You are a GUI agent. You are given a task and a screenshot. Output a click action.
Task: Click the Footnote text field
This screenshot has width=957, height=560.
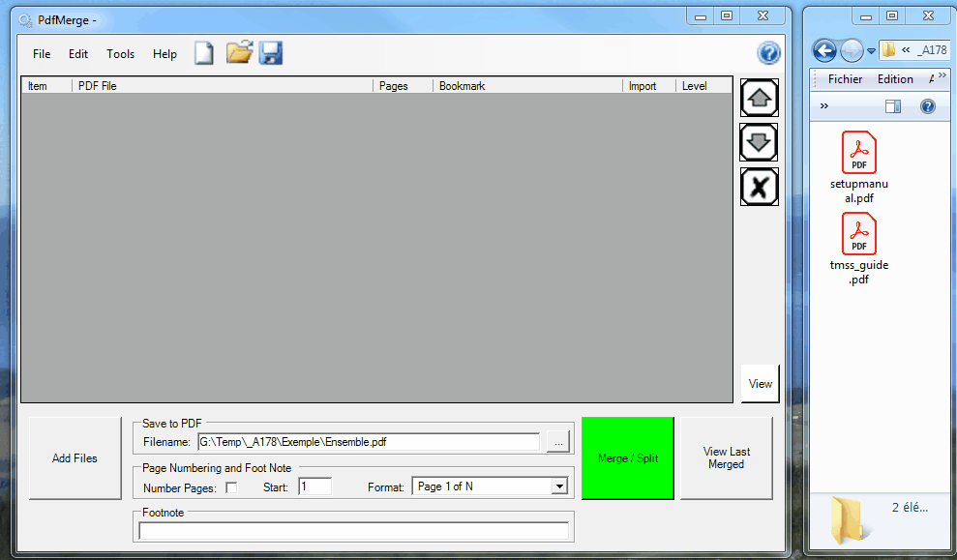click(x=353, y=531)
